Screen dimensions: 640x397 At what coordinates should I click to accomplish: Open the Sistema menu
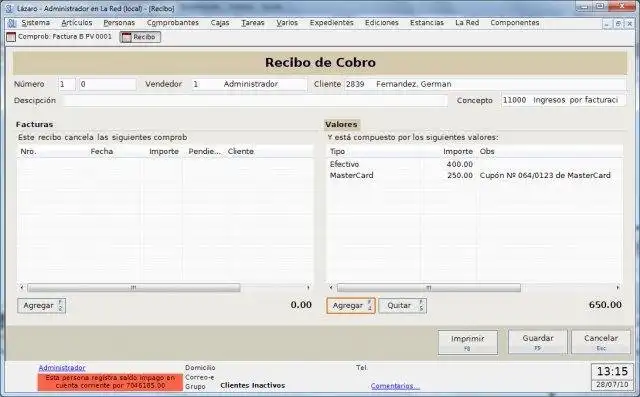pyautogui.click(x=36, y=23)
